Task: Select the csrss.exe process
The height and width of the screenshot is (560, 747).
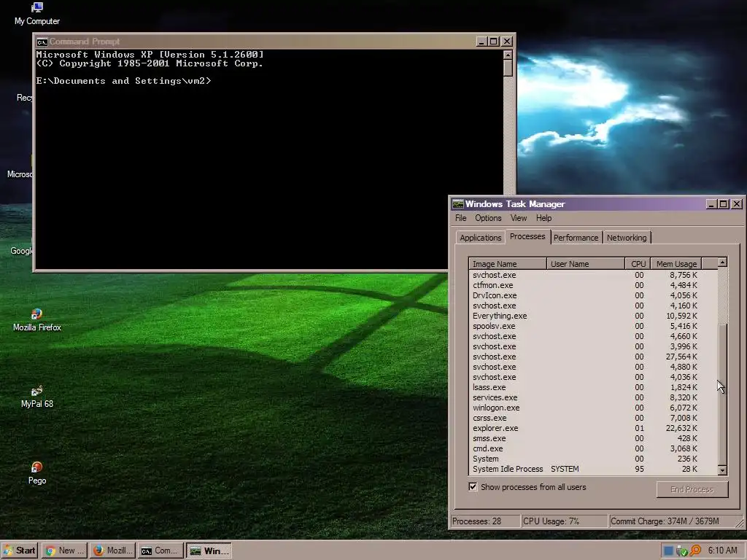Action: 592,418
